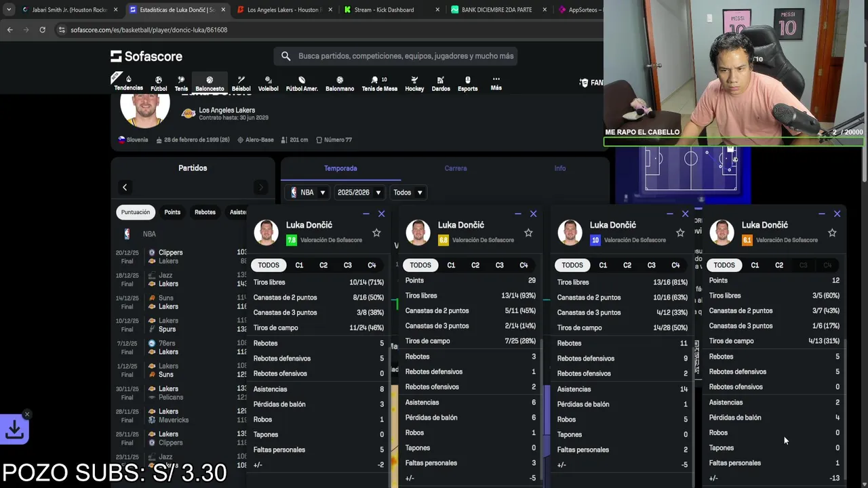This screenshot has width=868, height=488.
Task: Select Rebotes filter chip
Action: (x=205, y=212)
